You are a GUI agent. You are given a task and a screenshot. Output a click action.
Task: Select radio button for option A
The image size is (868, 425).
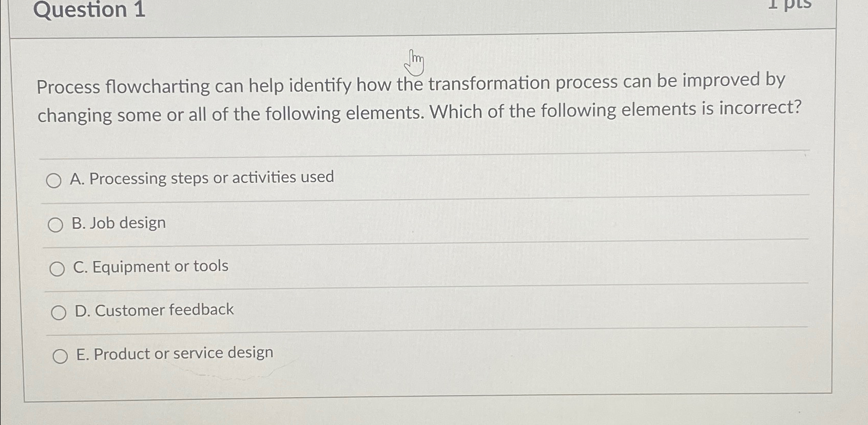click(x=55, y=181)
